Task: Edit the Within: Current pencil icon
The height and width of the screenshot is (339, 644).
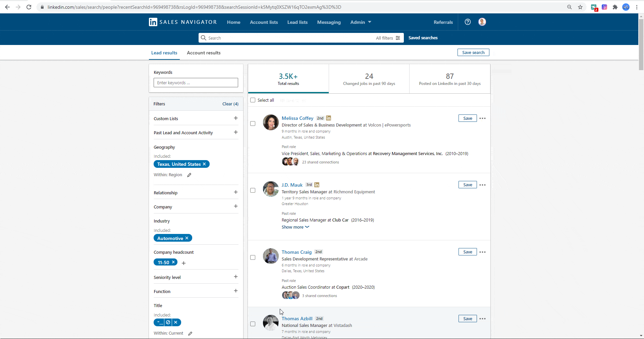Action: [190, 333]
